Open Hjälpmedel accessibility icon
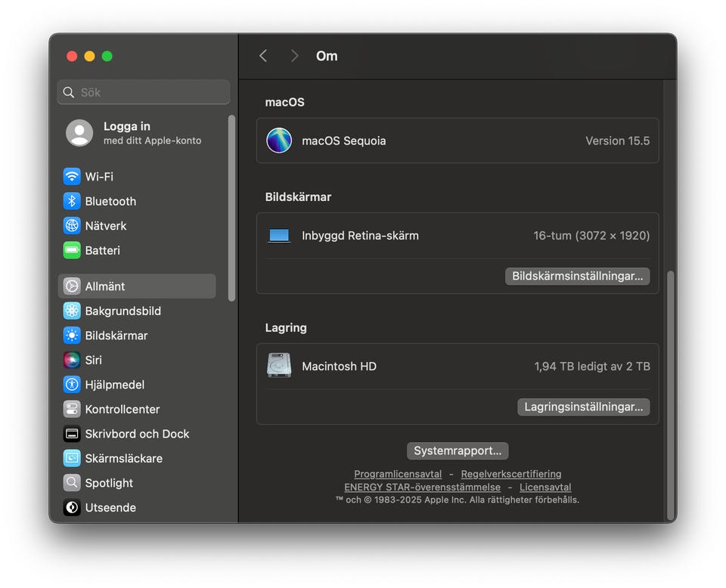This screenshot has width=726, height=588. tap(72, 385)
